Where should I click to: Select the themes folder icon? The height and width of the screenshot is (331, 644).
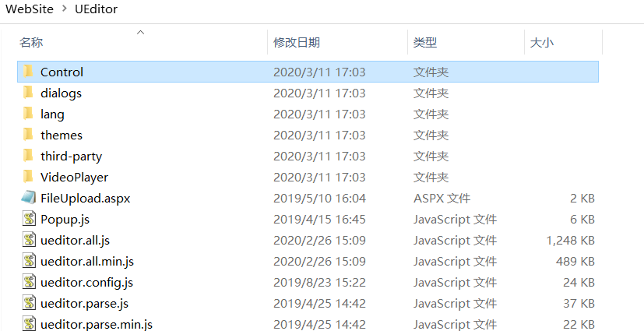(29, 135)
